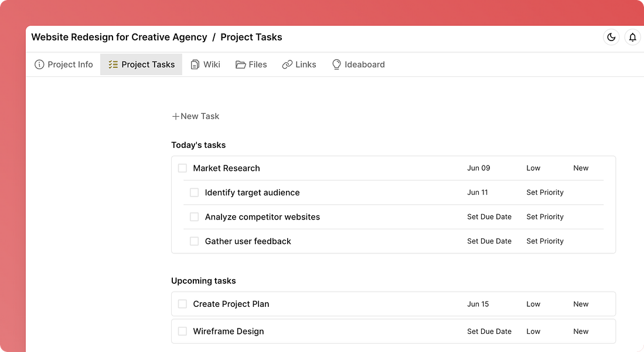Edit the Jun 15 due date

pos(478,304)
